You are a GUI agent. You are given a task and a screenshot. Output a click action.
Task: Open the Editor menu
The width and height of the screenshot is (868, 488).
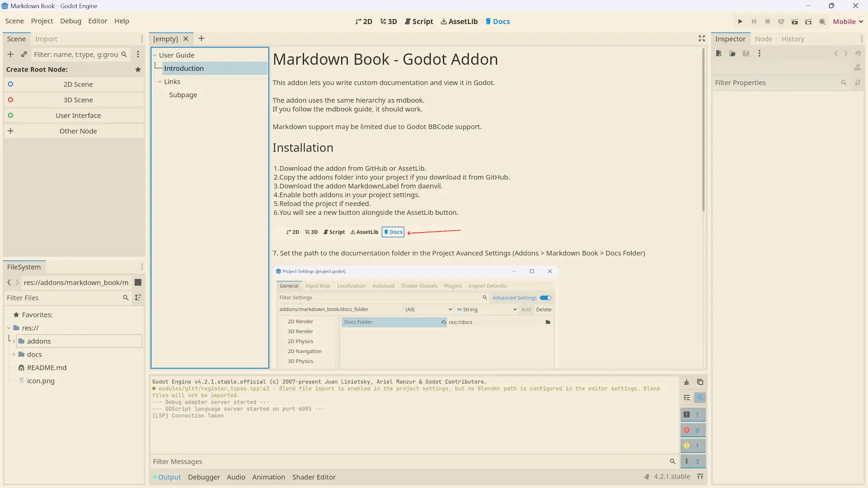[x=98, y=21]
